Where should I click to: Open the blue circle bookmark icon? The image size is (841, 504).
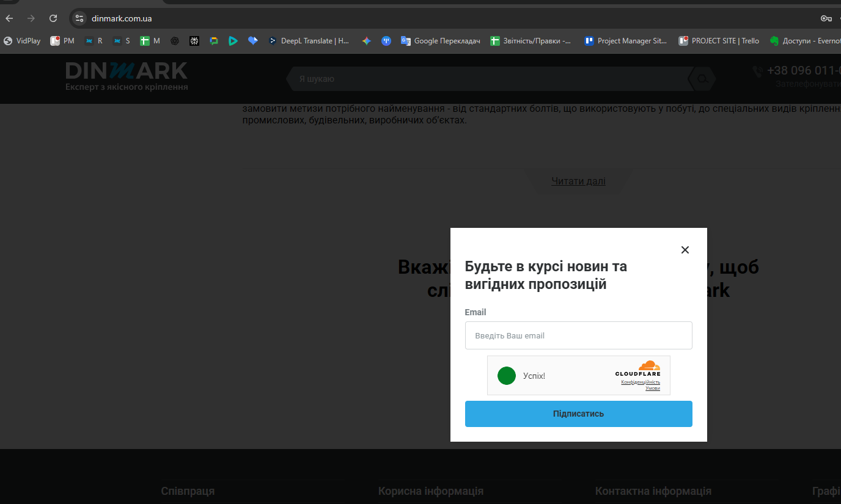coord(386,41)
